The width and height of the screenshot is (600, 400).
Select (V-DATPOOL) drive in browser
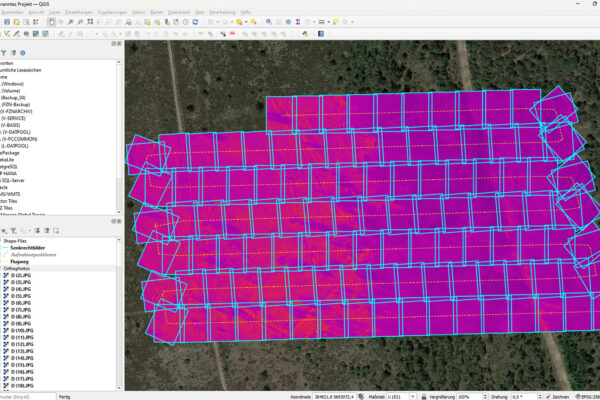coord(15,132)
